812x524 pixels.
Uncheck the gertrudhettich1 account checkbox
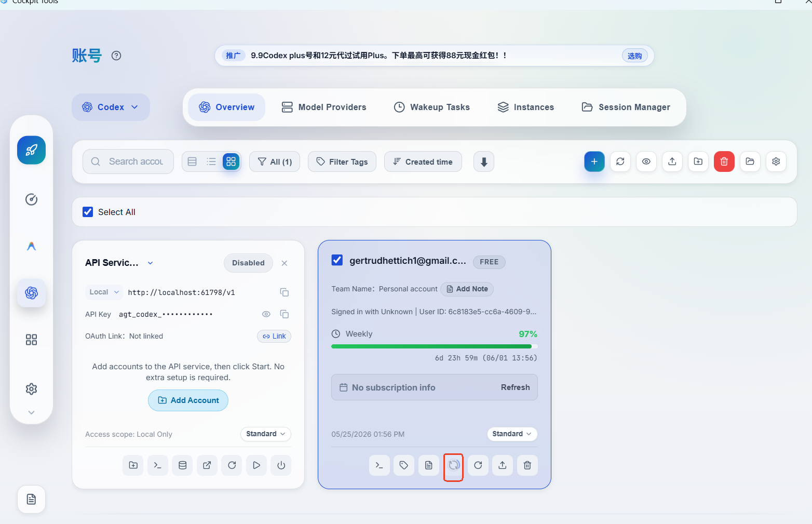(x=337, y=260)
